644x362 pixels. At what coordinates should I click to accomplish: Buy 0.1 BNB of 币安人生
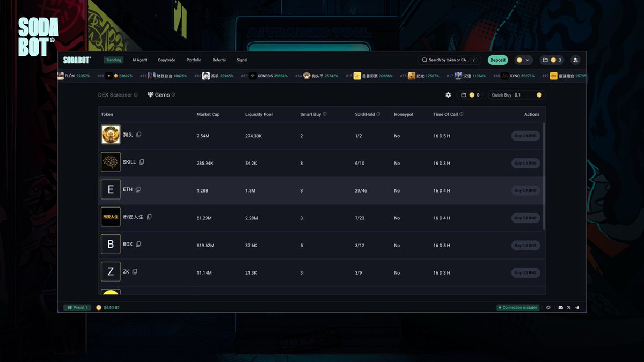pyautogui.click(x=525, y=218)
